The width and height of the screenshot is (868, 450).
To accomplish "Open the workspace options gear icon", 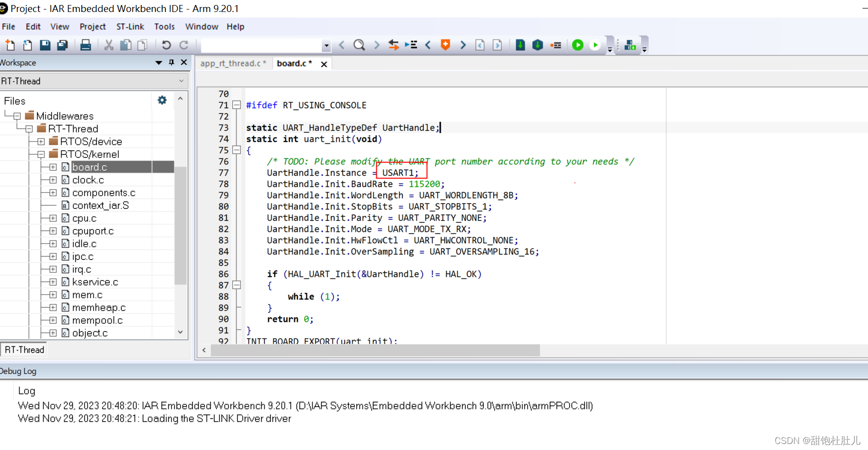I will click(162, 100).
